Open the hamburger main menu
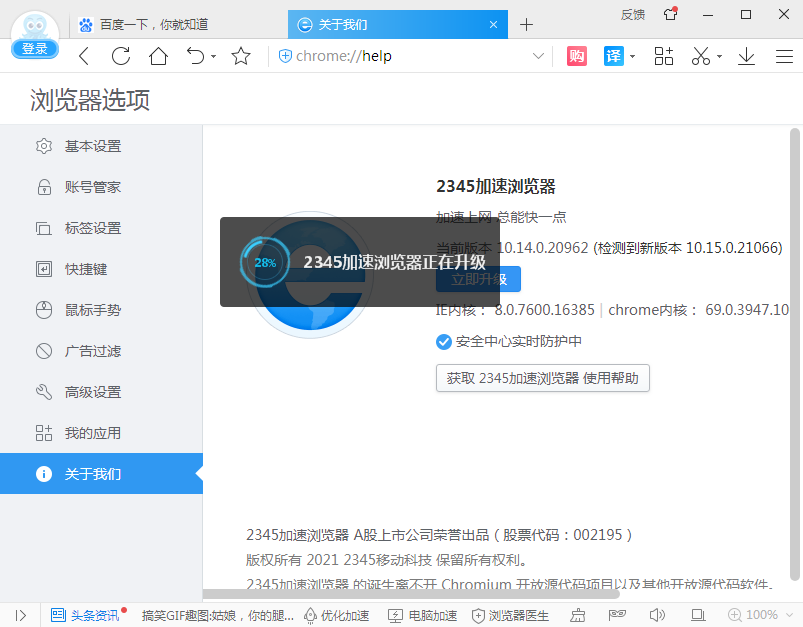Screen dimensions: 803x627 pyautogui.click(x=784, y=56)
